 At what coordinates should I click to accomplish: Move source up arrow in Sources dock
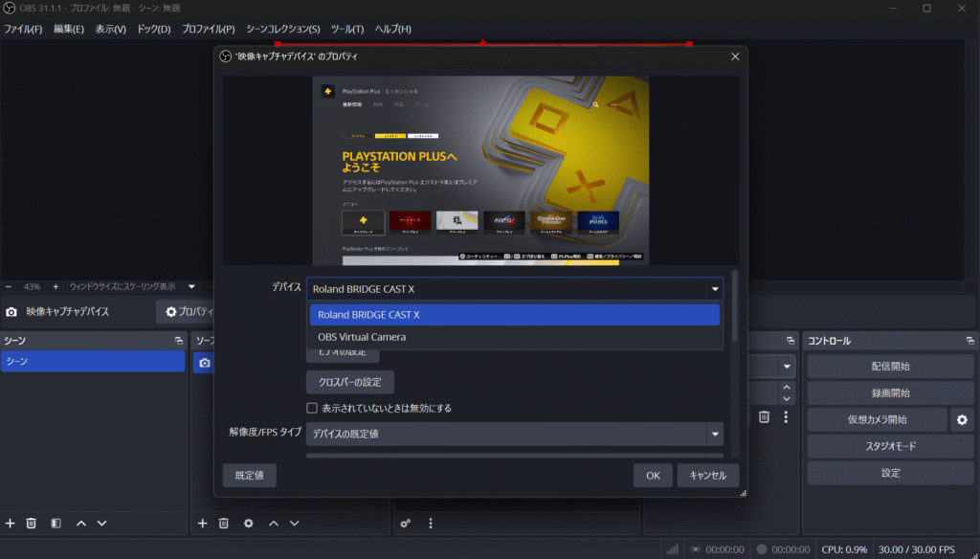[x=273, y=524]
